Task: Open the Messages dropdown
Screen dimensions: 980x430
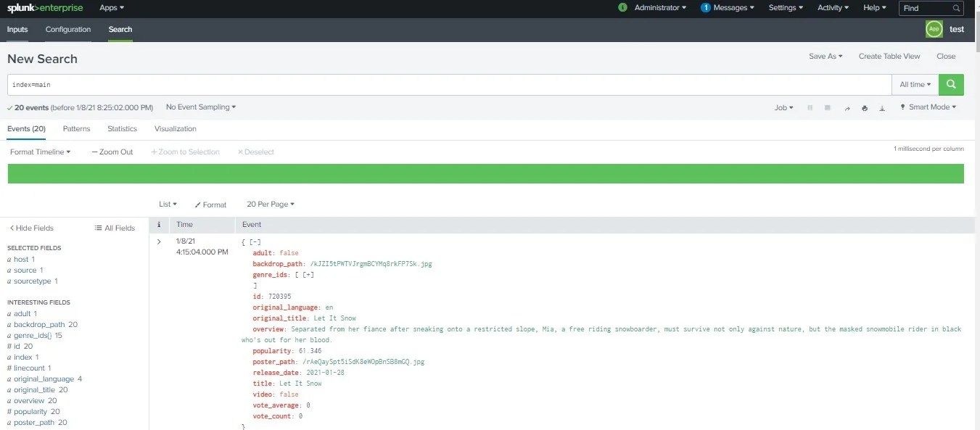Action: [x=733, y=8]
